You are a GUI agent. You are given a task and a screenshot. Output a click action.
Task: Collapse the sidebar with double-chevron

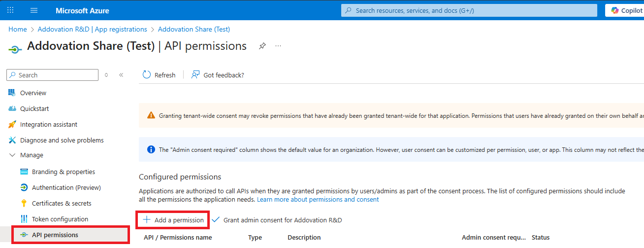coord(121,75)
